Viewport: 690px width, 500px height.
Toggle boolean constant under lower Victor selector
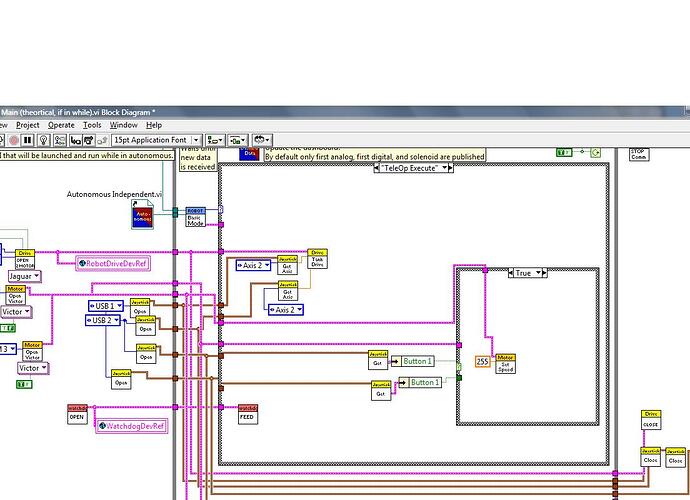(x=25, y=385)
